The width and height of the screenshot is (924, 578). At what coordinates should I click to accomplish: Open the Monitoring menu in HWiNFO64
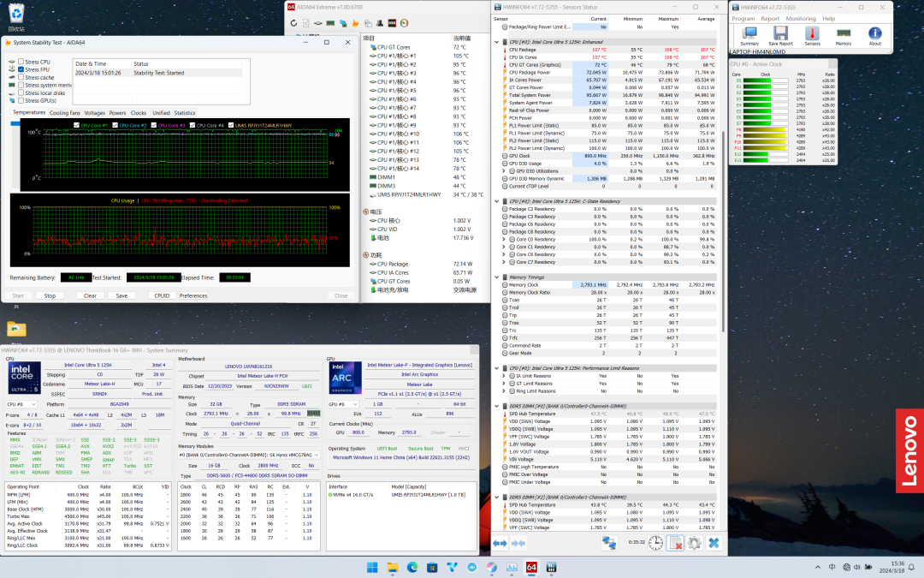801,19
